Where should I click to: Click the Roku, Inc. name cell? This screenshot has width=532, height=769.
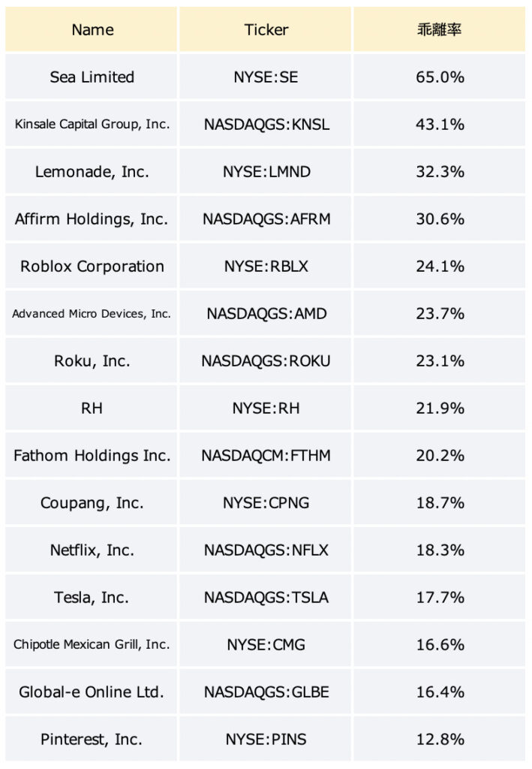92,361
